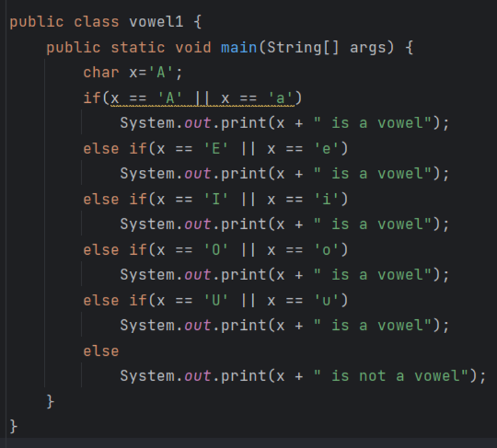
Task: Click the closing brace of the class
Action: point(13,427)
